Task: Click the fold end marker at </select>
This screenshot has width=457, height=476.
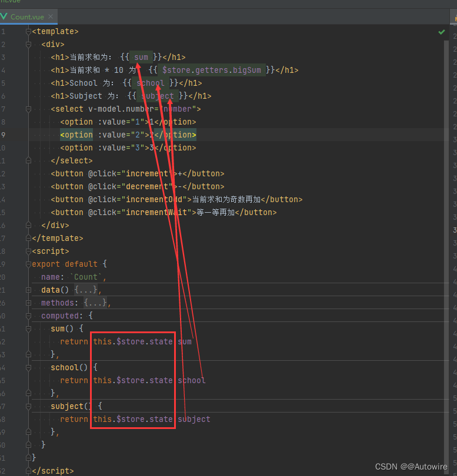Action: pos(29,160)
